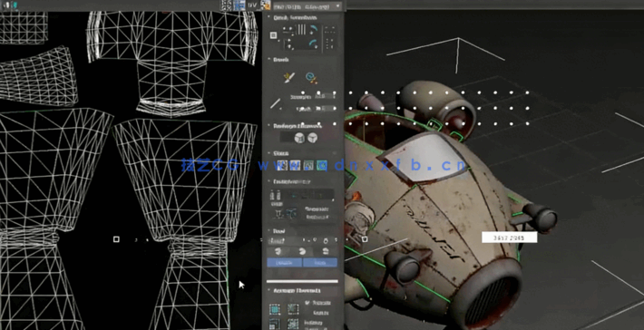Click the cyan-filled pack icon in Arrange Elements
644x330 pixels.
(x=275, y=309)
